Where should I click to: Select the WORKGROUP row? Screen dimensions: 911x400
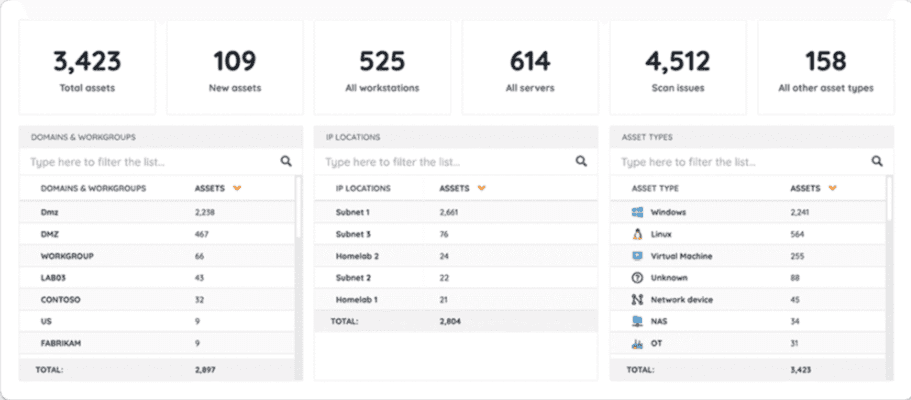click(x=157, y=256)
